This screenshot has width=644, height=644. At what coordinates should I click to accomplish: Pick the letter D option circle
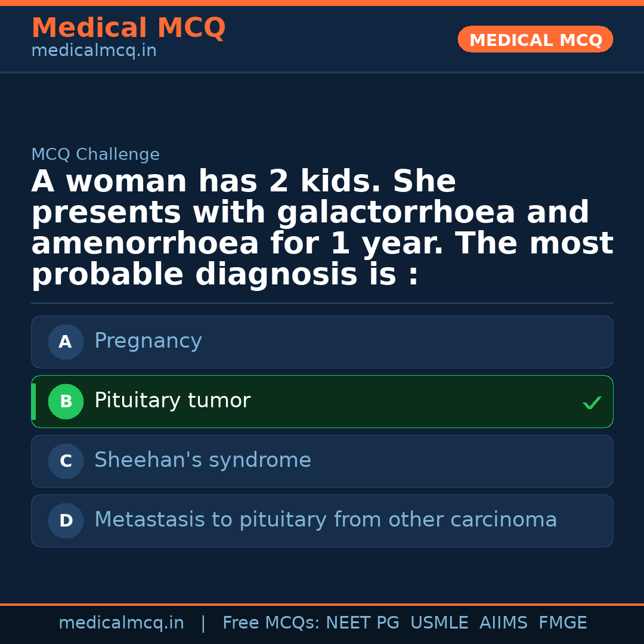click(x=66, y=521)
